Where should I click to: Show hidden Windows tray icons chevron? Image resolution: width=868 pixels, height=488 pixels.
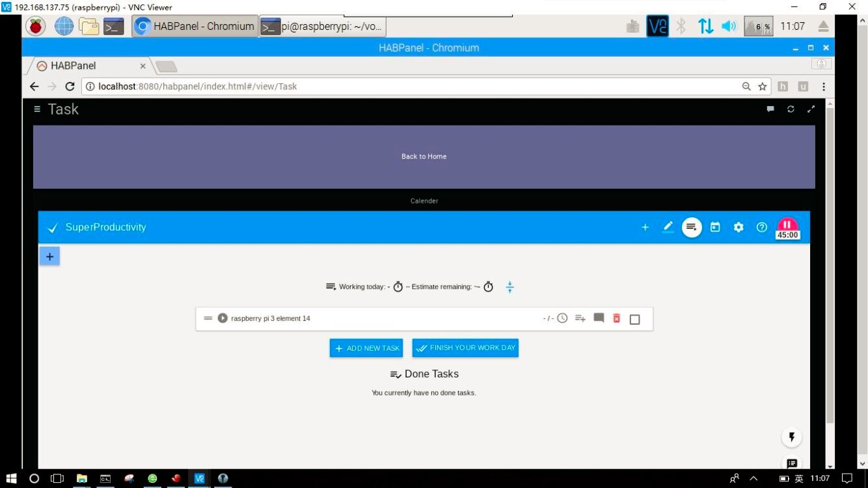click(x=753, y=478)
